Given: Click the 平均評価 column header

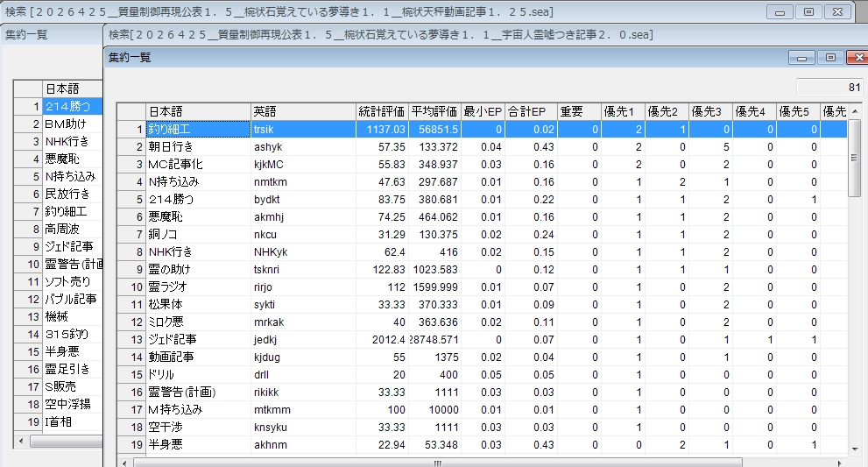Looking at the screenshot, I should (434, 111).
